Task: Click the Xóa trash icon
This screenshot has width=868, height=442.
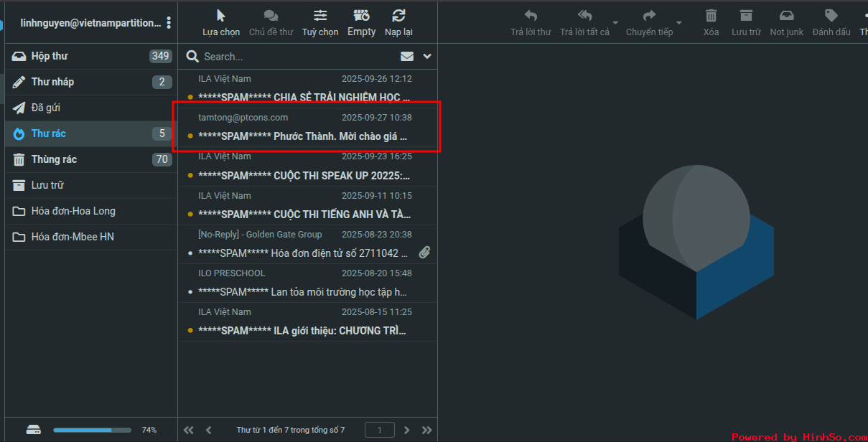Action: (x=711, y=16)
